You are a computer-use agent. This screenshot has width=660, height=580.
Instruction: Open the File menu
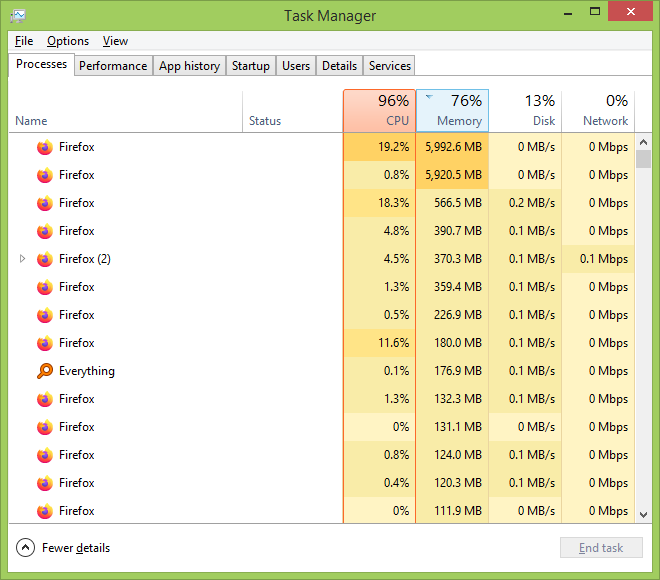pyautogui.click(x=24, y=41)
